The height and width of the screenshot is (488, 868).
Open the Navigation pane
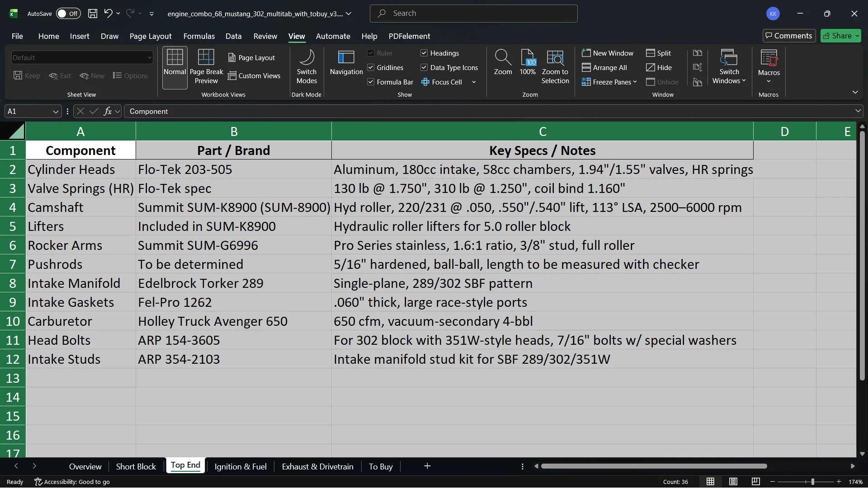346,63
